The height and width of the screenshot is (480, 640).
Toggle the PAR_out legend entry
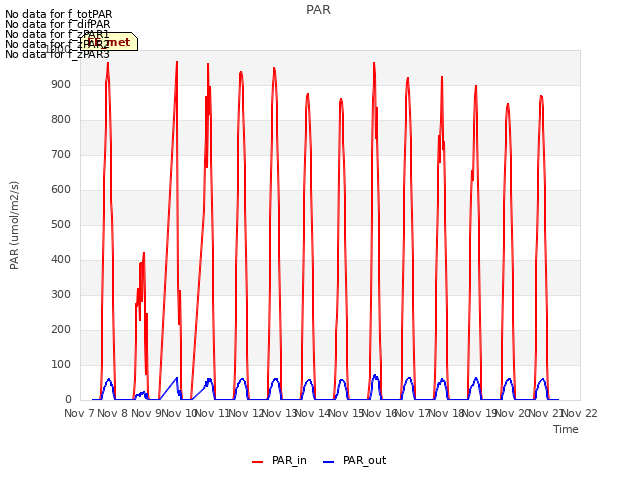pos(355,460)
